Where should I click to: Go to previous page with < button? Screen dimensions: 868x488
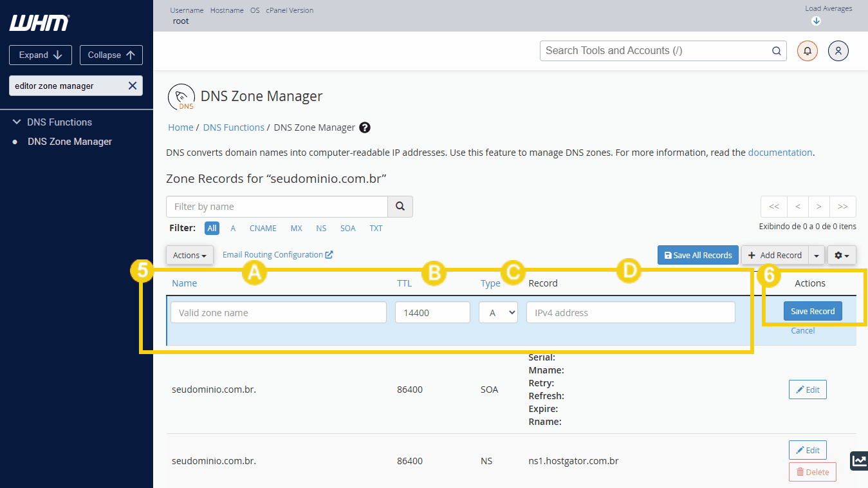click(798, 207)
